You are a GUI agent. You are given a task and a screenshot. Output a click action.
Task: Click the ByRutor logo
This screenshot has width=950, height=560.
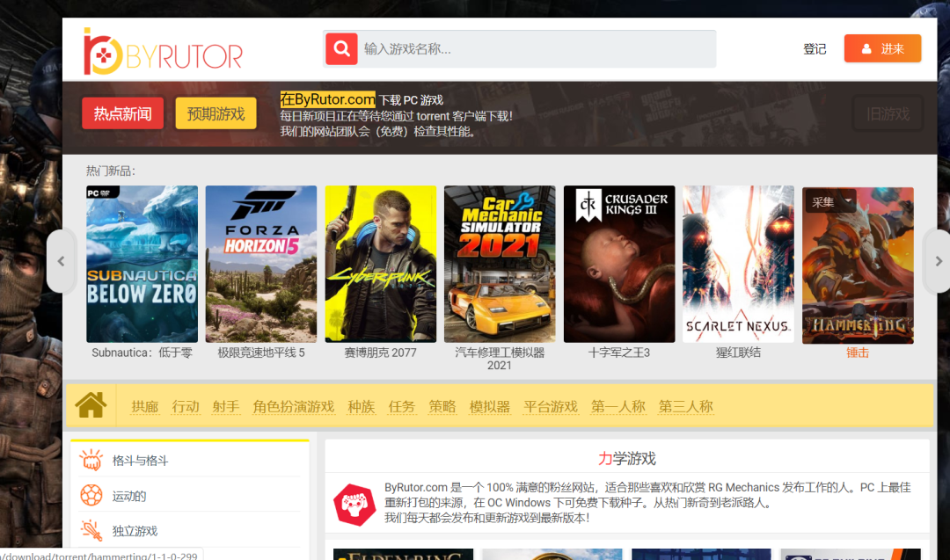pyautogui.click(x=163, y=52)
